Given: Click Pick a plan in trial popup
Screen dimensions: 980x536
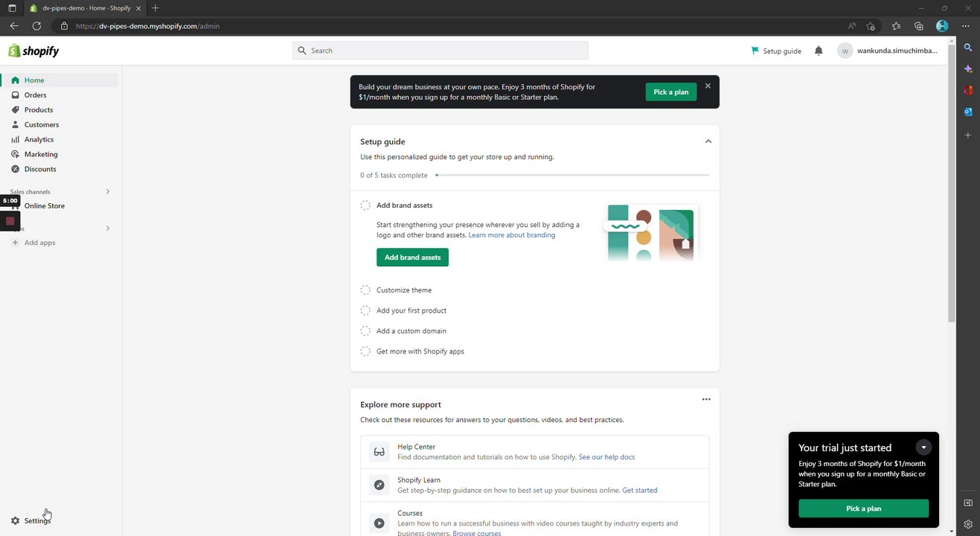Looking at the screenshot, I should [x=863, y=508].
